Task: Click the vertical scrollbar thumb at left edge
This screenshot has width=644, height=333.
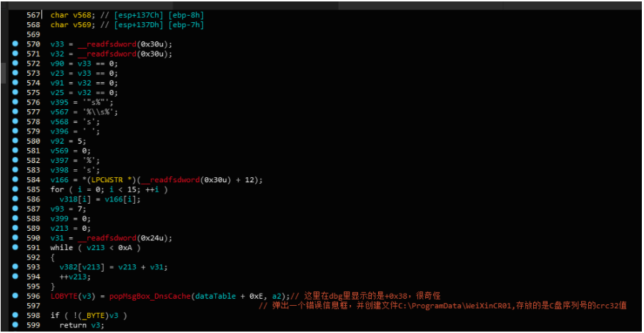Action: [3, 73]
